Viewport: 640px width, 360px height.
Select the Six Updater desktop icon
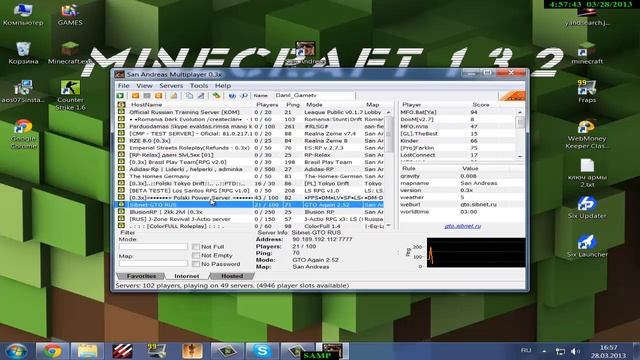587,207
